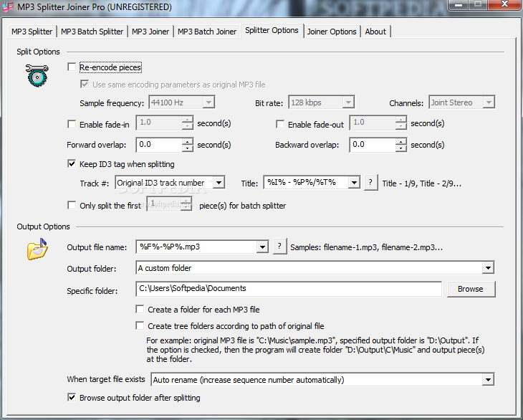
Task: Enable Re-encode pieces checkbox
Action: click(x=72, y=67)
